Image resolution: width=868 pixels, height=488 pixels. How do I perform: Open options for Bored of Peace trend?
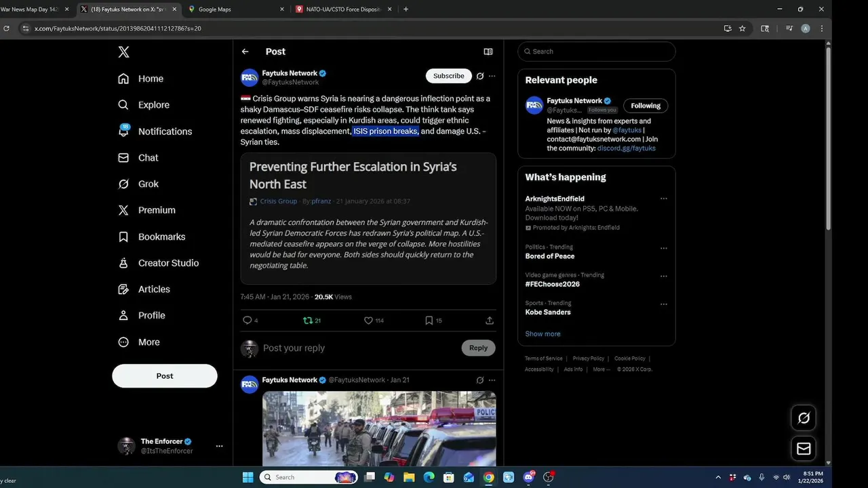tap(664, 248)
